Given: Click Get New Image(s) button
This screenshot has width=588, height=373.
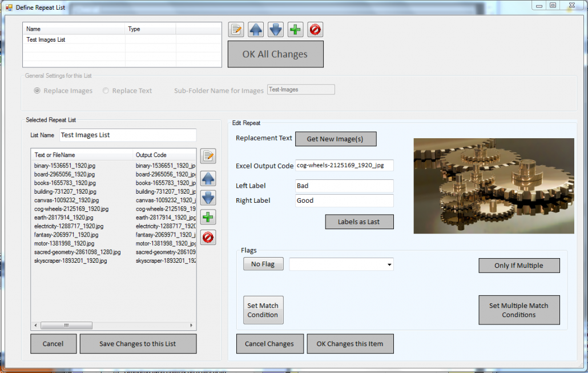Looking at the screenshot, I should click(336, 139).
